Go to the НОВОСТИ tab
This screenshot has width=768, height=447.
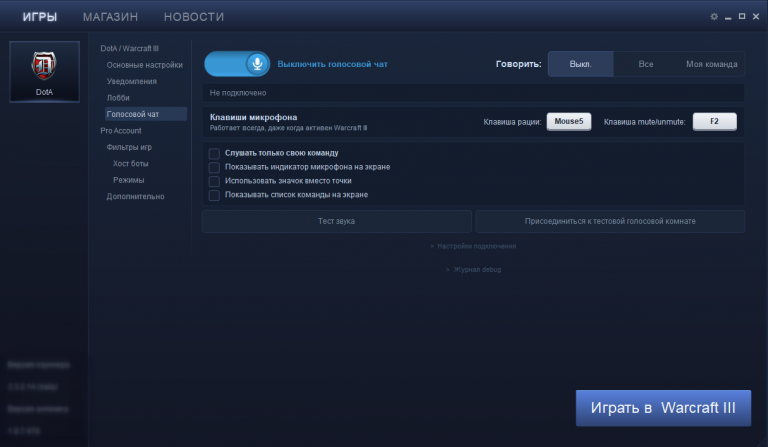click(194, 17)
